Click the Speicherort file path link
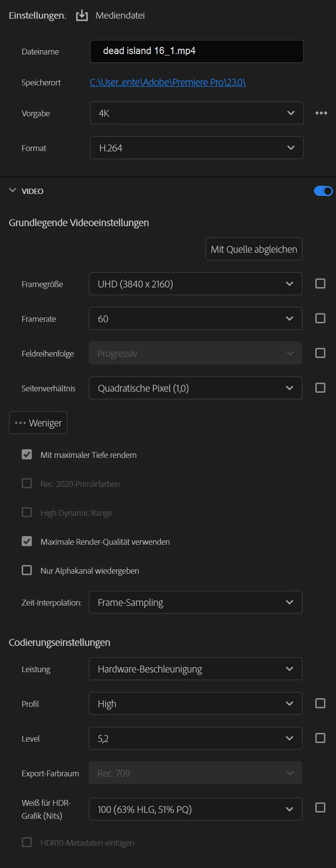This screenshot has width=336, height=868. pyautogui.click(x=168, y=82)
